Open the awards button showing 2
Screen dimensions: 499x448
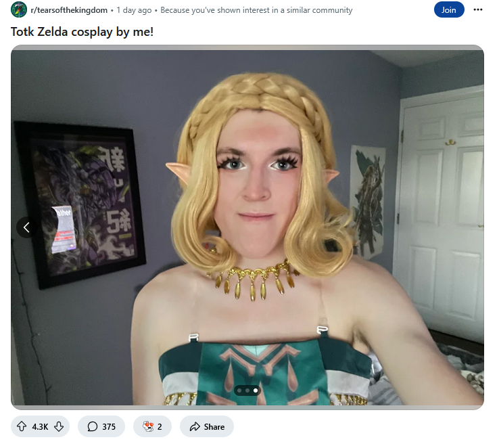pyautogui.click(x=152, y=426)
